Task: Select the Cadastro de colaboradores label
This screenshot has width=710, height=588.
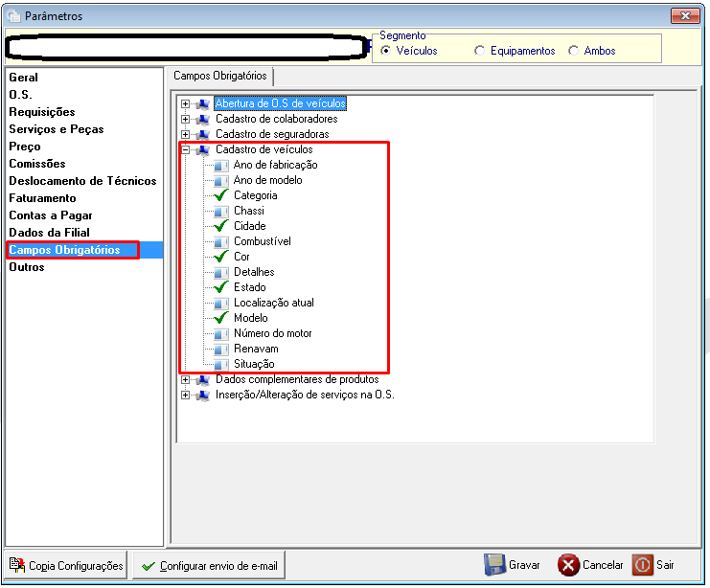Action: click(277, 119)
